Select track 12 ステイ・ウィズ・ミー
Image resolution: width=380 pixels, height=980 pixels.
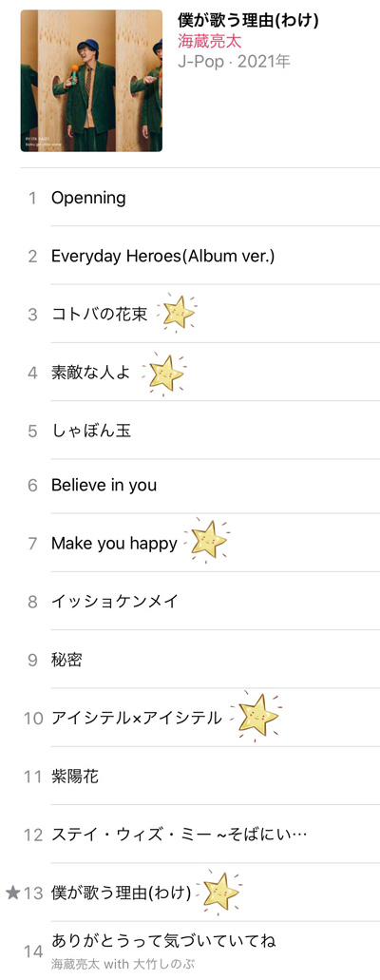(200, 835)
